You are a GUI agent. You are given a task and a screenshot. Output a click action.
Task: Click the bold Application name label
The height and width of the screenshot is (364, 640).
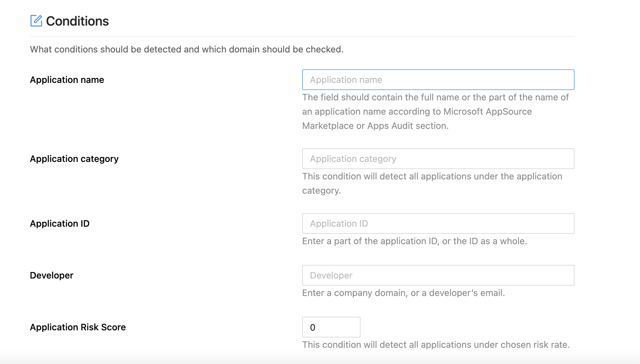pyautogui.click(x=67, y=80)
